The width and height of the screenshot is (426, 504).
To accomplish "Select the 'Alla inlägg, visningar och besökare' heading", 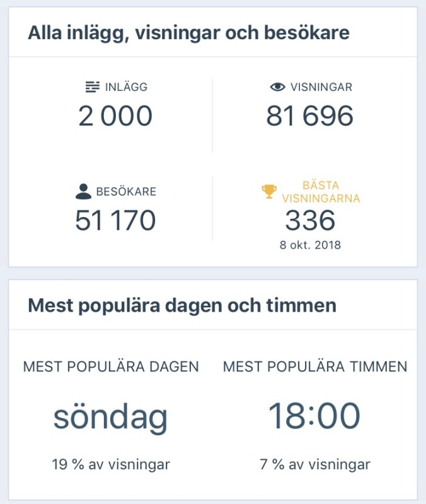I will [188, 33].
